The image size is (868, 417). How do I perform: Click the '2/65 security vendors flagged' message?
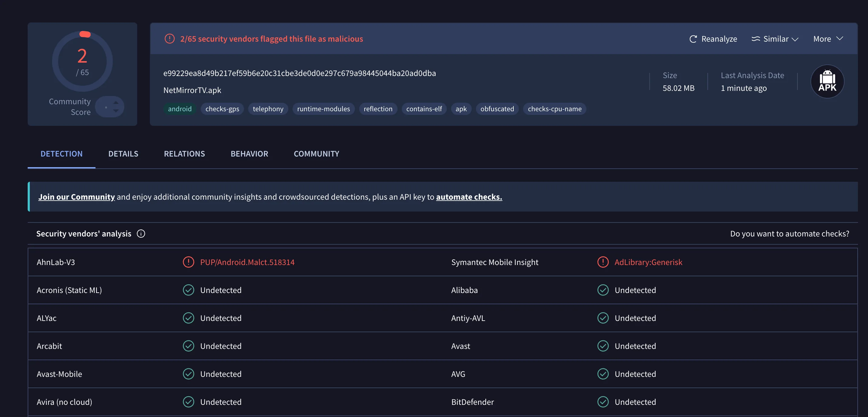[272, 39]
